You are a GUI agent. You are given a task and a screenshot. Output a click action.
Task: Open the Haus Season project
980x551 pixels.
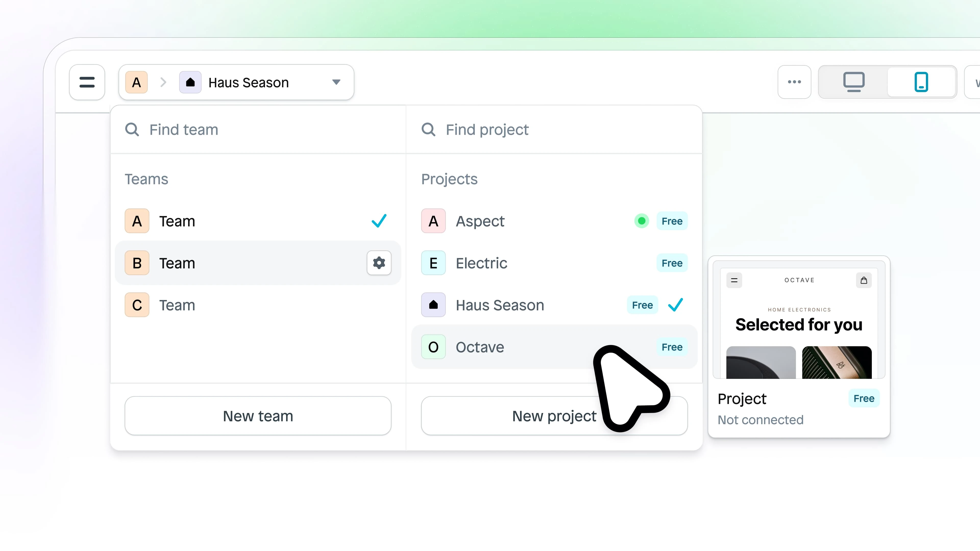click(x=554, y=305)
